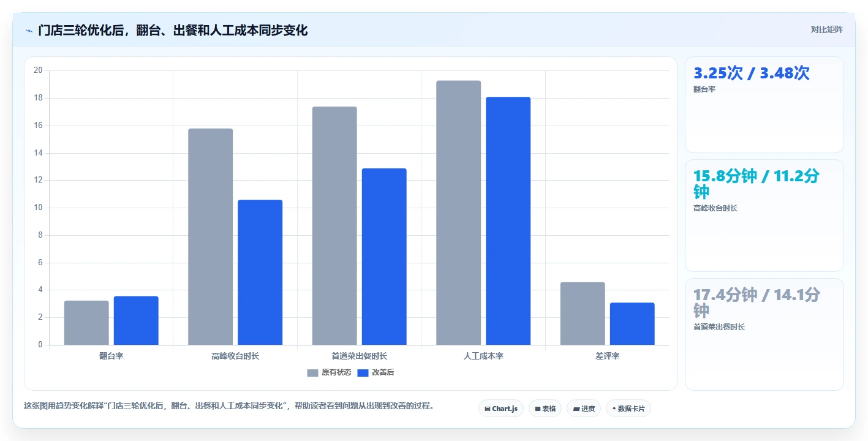The height and width of the screenshot is (441, 868).
Task: Click the gray 原有状态 legend swatch
Action: [x=312, y=372]
